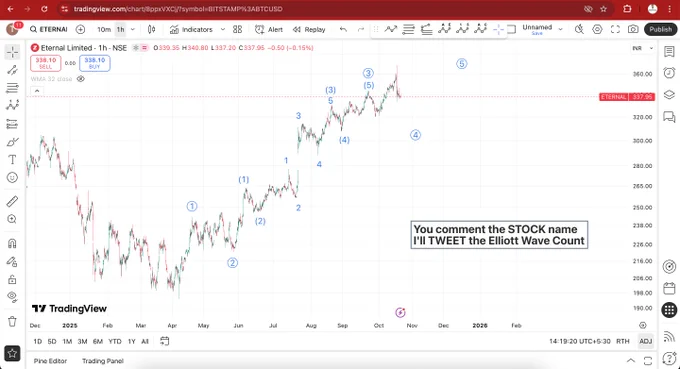Screen dimensions: 680x369
Task: Set the 6M date range
Action: click(x=98, y=341)
